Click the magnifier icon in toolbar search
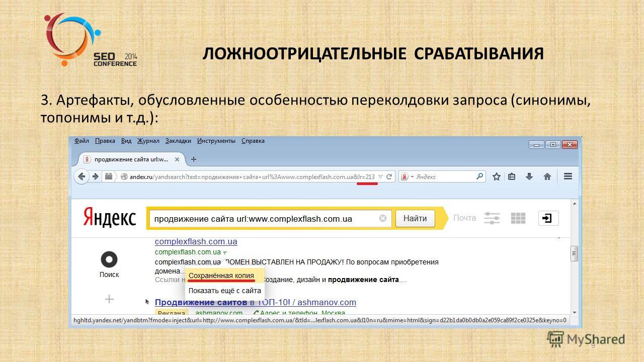 coord(480,176)
